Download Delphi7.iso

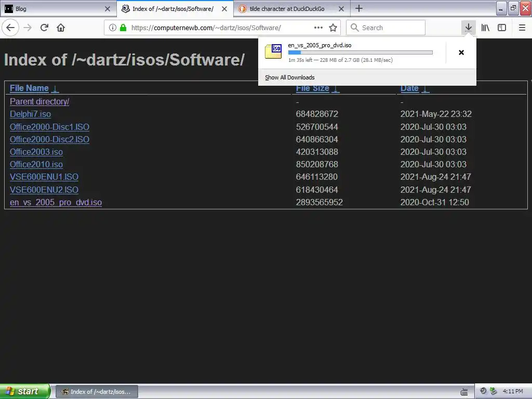tap(30, 114)
